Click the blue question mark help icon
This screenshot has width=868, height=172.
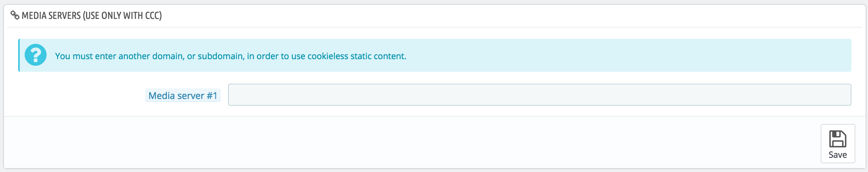36,55
